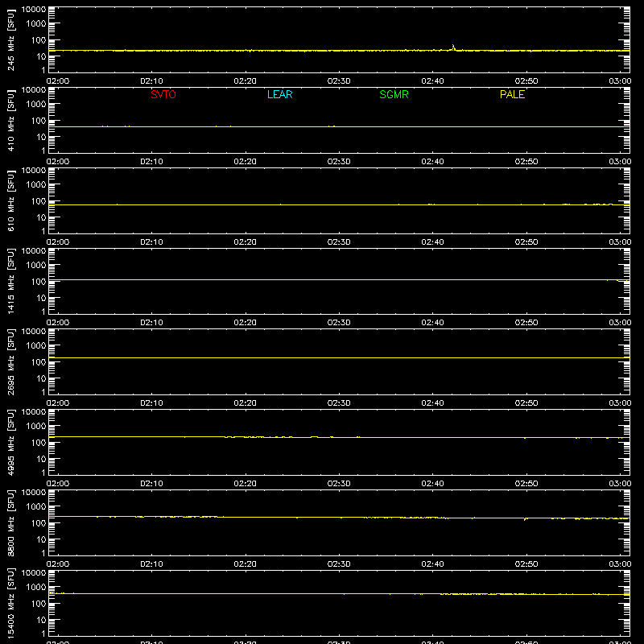This screenshot has height=644, width=644.
Task: Click the fluctuations near 02:20 on 4995 MHz trace
Action: tap(258, 437)
